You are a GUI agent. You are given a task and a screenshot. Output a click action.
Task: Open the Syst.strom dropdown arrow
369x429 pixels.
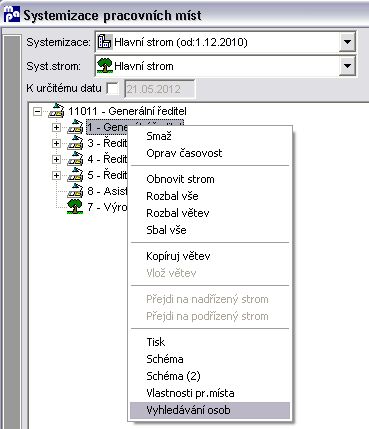point(347,66)
